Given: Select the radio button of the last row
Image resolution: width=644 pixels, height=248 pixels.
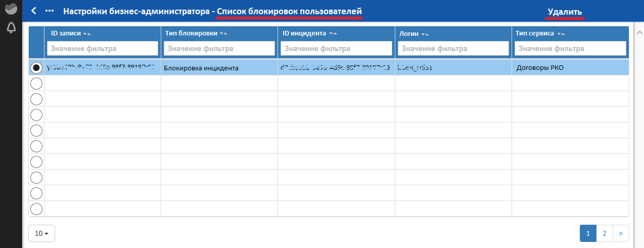Looking at the screenshot, I should pyautogui.click(x=36, y=209).
